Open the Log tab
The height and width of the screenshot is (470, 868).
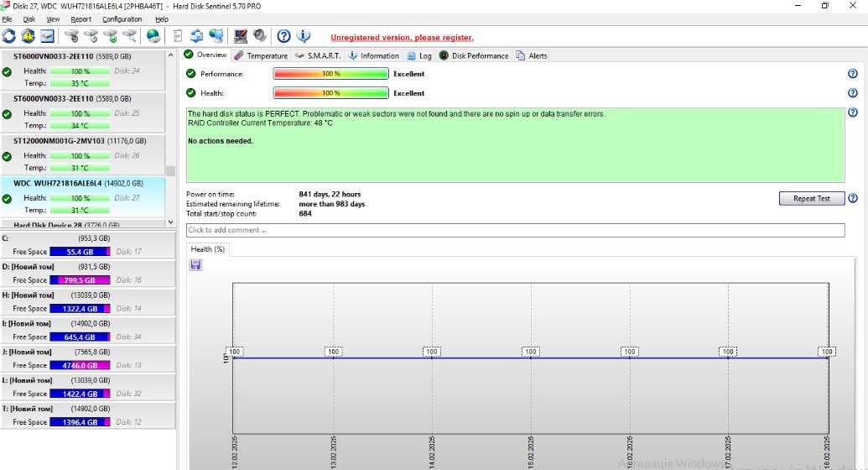tap(419, 55)
